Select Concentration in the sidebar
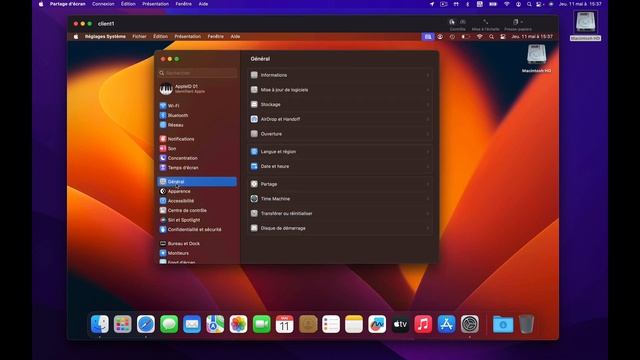Screen dimensions: 640x360 click(x=197, y=158)
